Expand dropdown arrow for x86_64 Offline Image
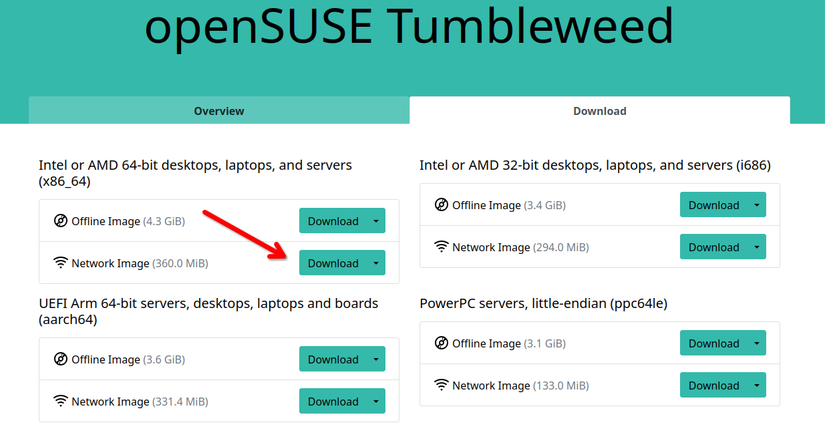 tap(376, 221)
